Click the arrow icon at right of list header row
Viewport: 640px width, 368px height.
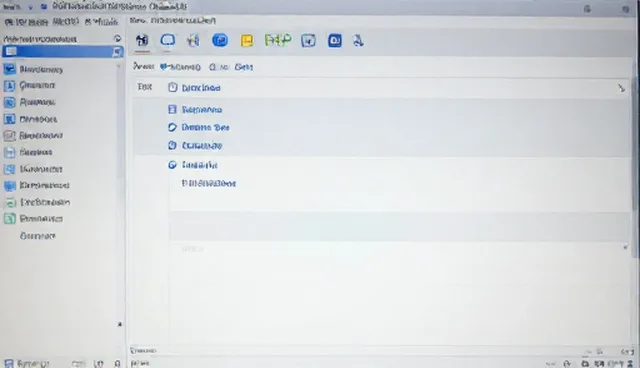pos(621,88)
